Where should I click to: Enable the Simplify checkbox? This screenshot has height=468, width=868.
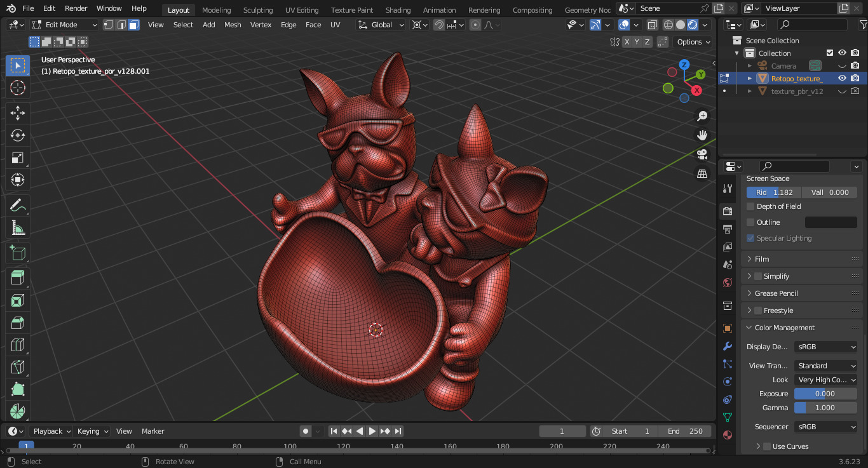[x=758, y=276]
